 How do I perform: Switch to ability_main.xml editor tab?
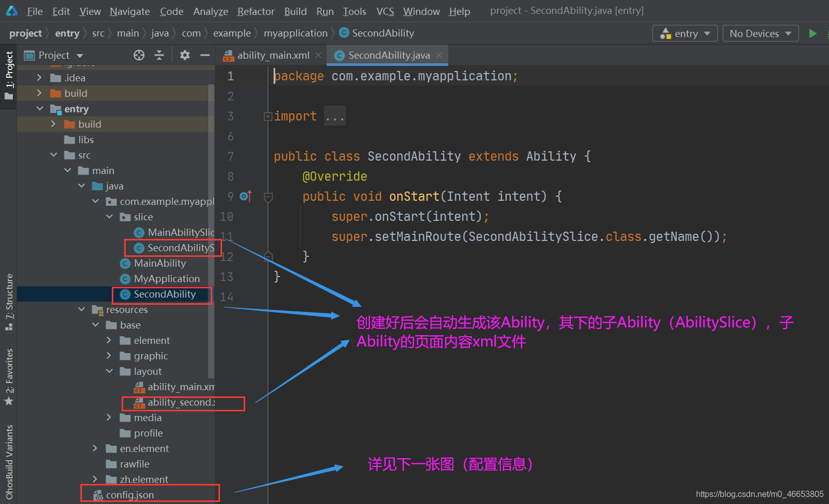tap(273, 55)
